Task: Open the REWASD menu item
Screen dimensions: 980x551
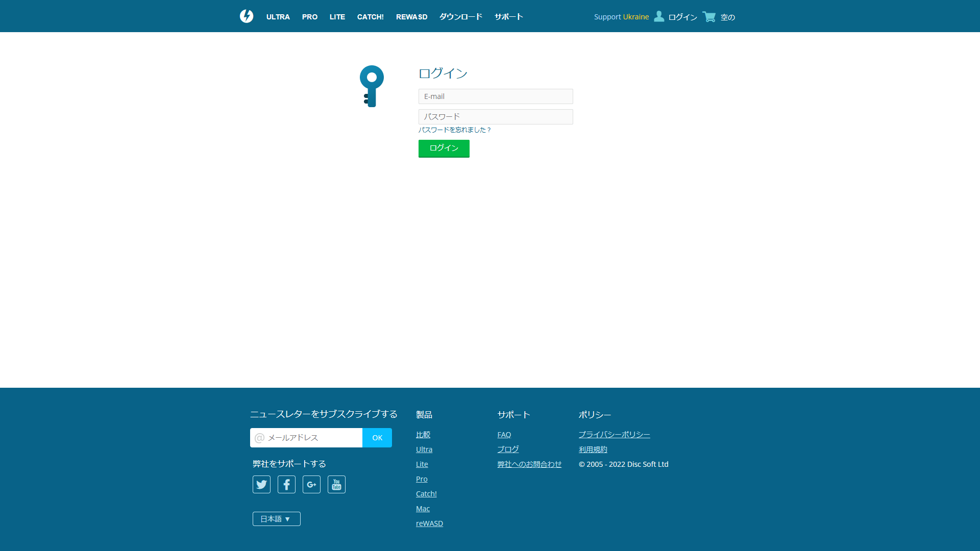Action: coord(411,17)
